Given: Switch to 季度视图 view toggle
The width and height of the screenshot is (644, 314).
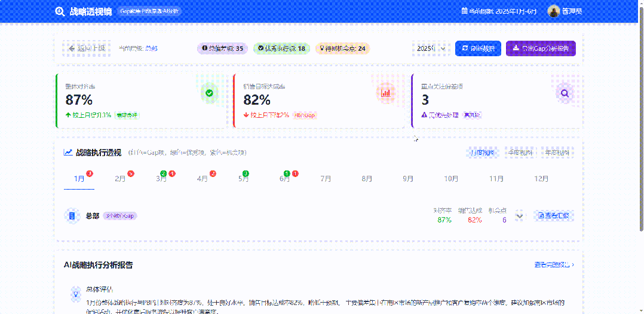Looking at the screenshot, I should 519,153.
